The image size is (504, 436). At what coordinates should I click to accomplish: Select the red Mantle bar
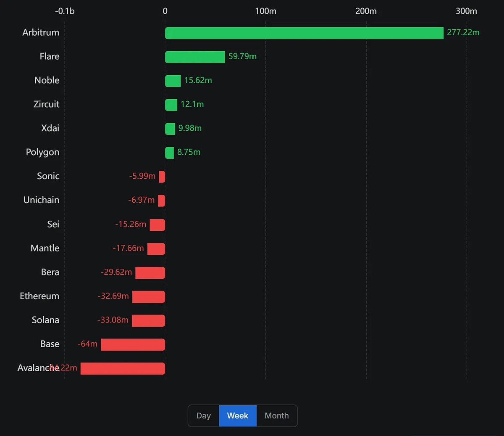click(156, 249)
